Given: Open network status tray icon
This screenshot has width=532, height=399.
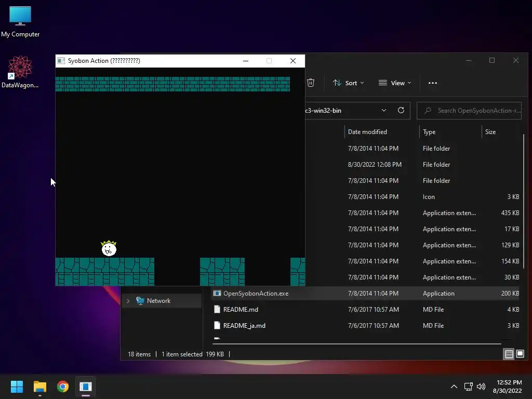Looking at the screenshot, I should point(468,387).
